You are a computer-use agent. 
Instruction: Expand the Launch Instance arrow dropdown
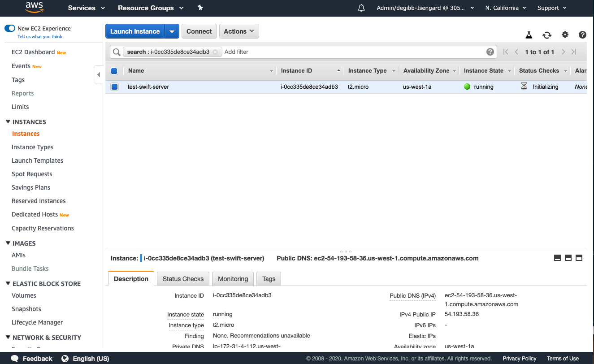tap(172, 31)
